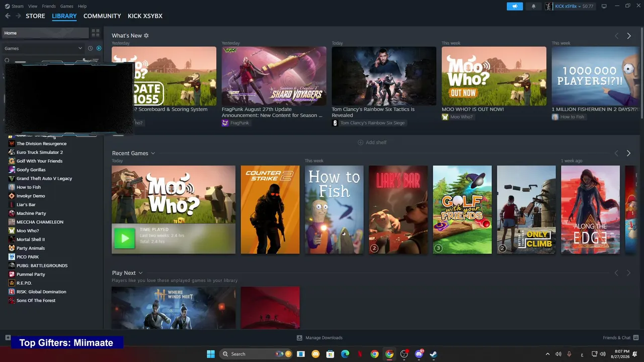This screenshot has width=644, height=362.
Task: Open Golf With Your Friends cover art
Action: point(462,210)
